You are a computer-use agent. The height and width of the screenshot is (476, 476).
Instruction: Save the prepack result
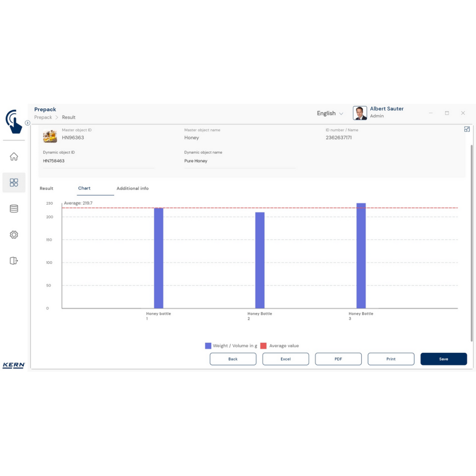[443, 359]
